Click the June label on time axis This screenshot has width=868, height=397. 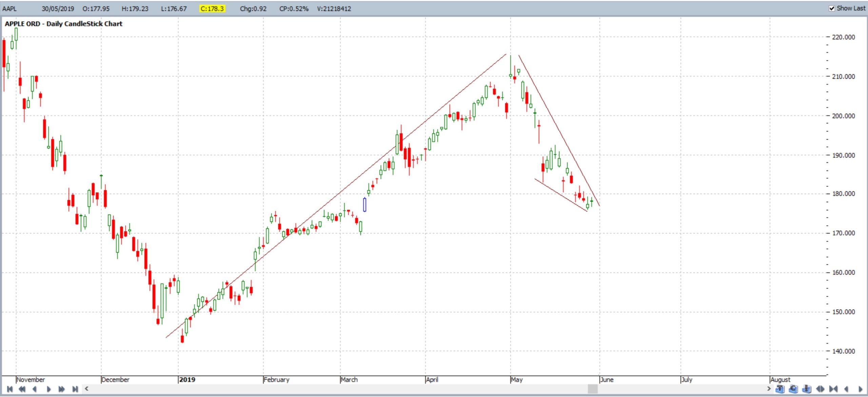607,380
